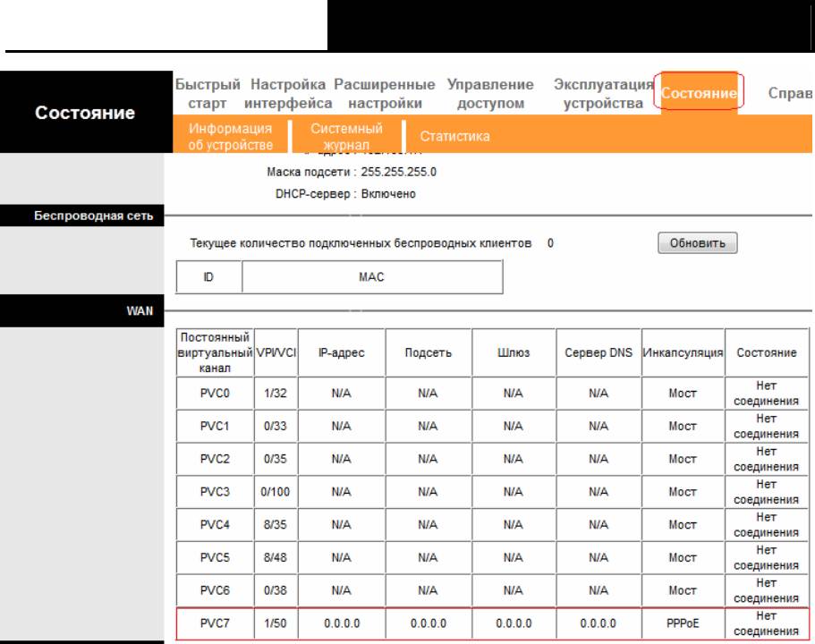
Task: Click the Инкапсуляция column header
Action: click(682, 353)
